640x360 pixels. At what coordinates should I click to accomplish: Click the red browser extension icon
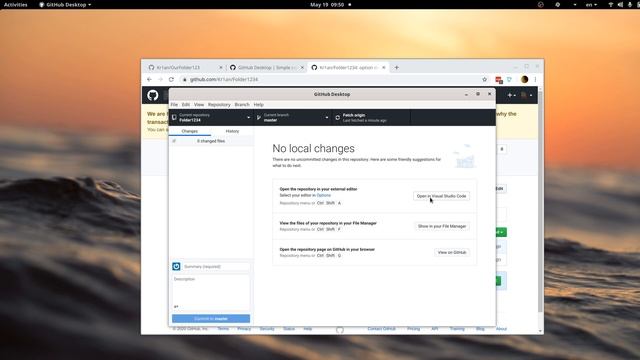click(x=499, y=80)
